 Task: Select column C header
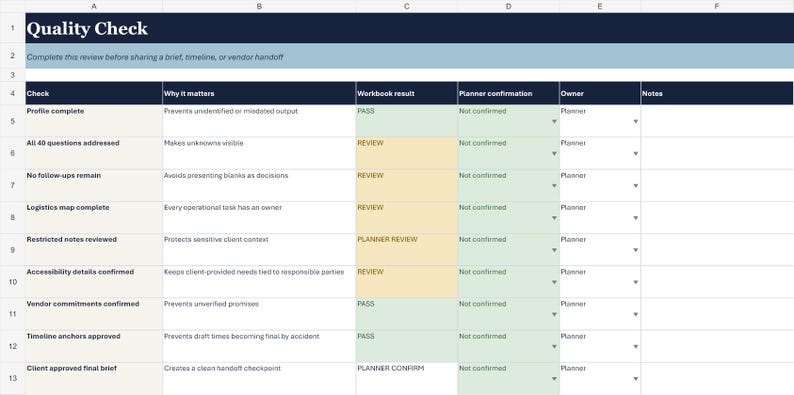tap(407, 6)
